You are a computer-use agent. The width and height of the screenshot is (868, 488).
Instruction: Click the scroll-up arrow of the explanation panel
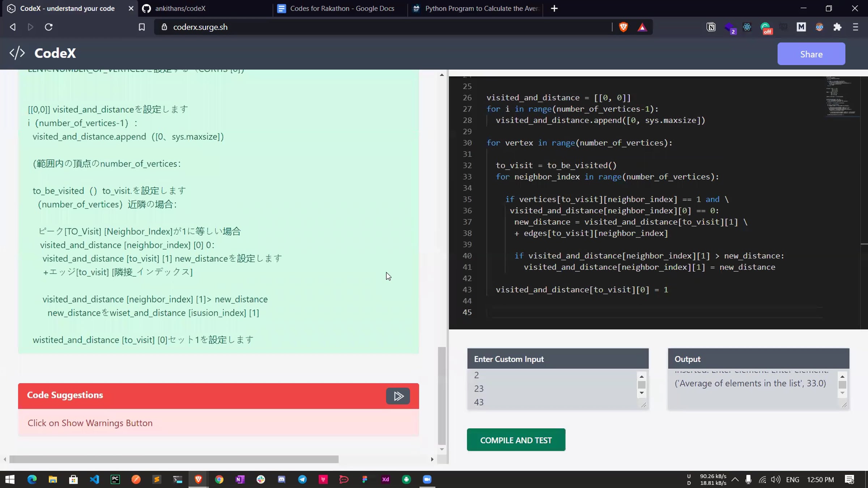pyautogui.click(x=442, y=75)
